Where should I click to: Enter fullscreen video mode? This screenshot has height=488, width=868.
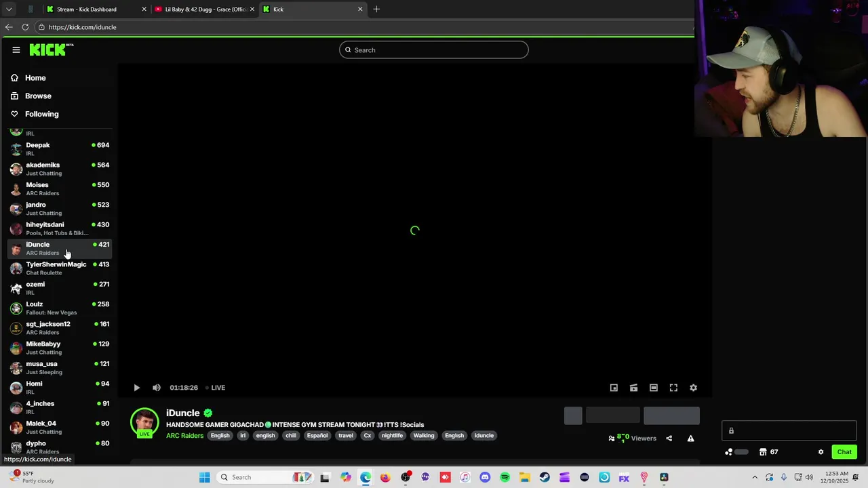[x=673, y=388]
